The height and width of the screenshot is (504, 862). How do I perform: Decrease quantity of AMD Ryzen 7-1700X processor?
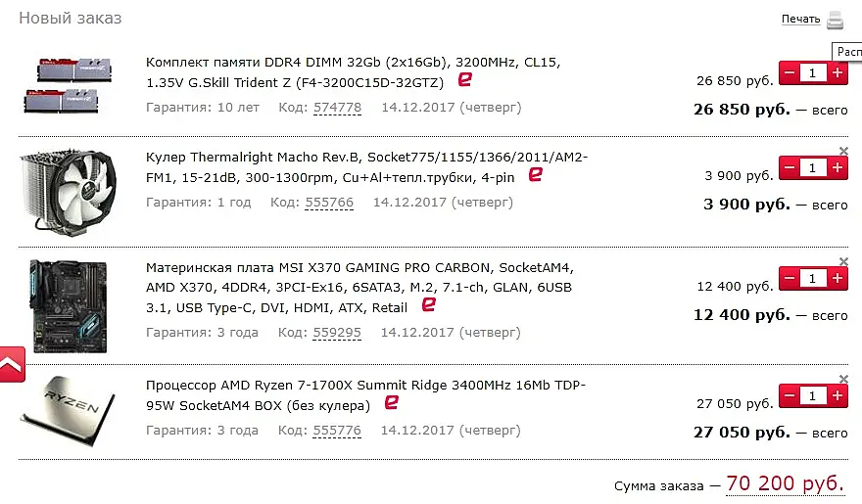coord(790,395)
